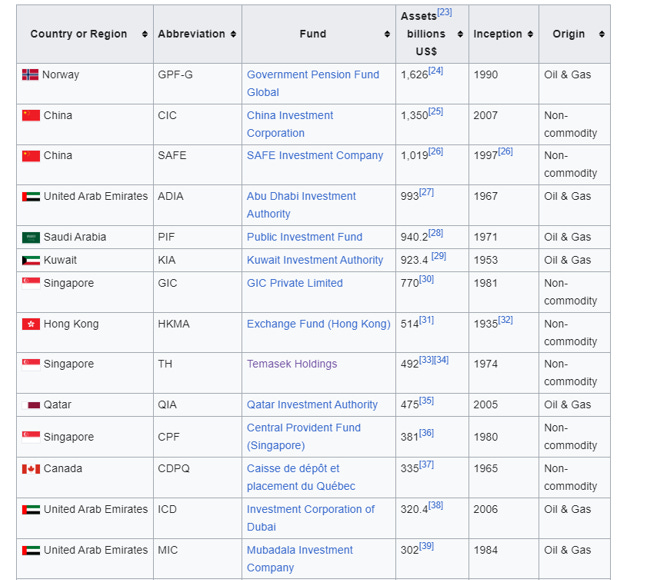Follow citation [29] next to 923.4
Image resolution: width=648 pixels, height=580 pixels.
tap(439, 256)
